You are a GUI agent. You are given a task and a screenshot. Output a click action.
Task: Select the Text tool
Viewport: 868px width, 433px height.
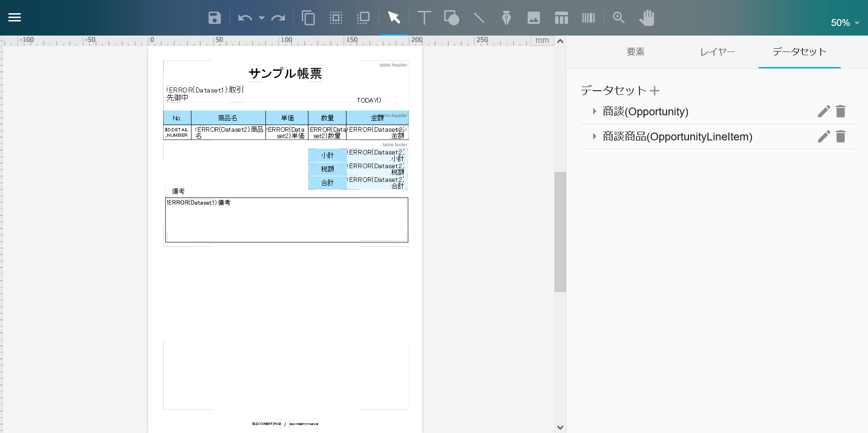pos(424,18)
